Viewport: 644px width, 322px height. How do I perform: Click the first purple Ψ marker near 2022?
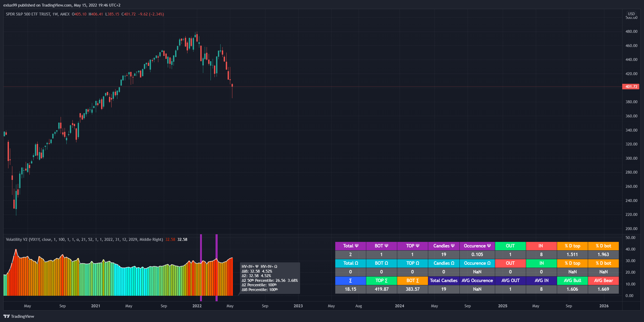tap(201, 268)
